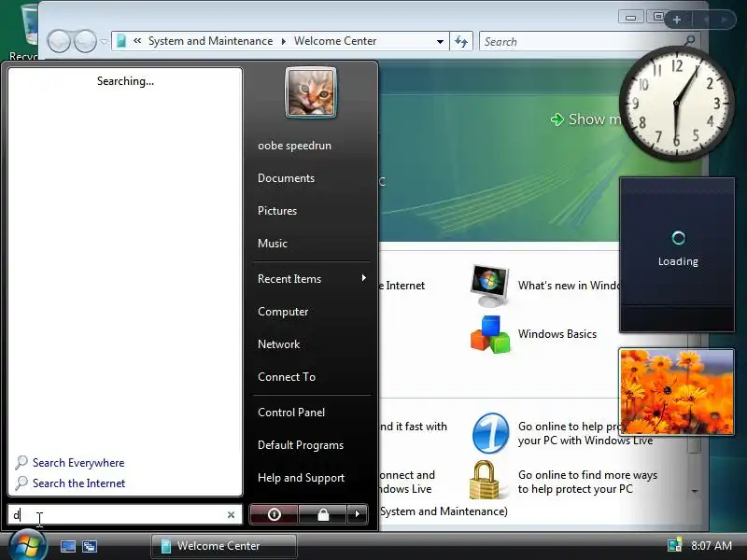Click the Back button in Welcome Center window

pos(60,41)
